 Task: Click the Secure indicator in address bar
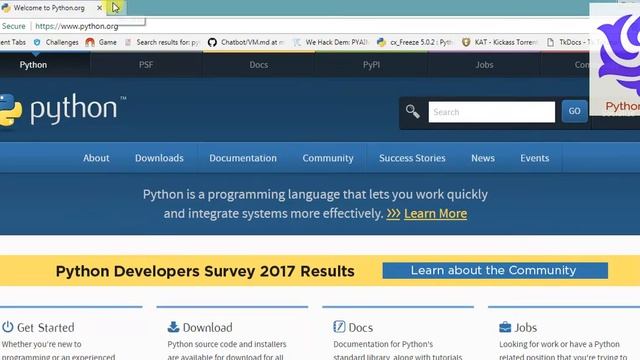[13, 26]
